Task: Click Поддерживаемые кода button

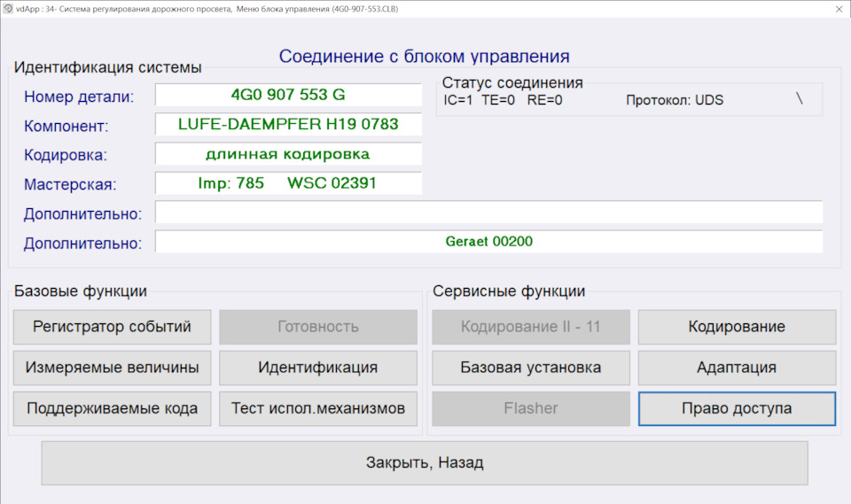Action: [x=113, y=409]
